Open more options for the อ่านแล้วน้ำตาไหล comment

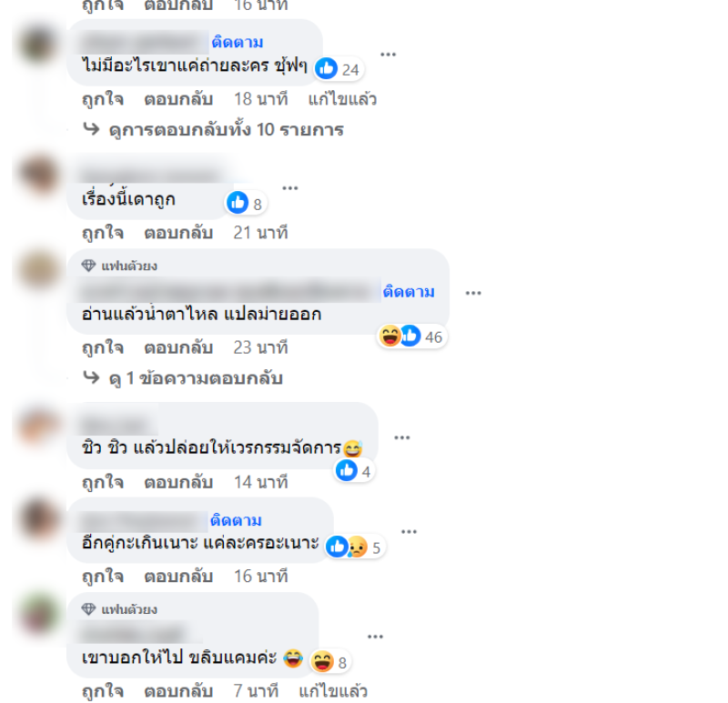[x=473, y=293]
